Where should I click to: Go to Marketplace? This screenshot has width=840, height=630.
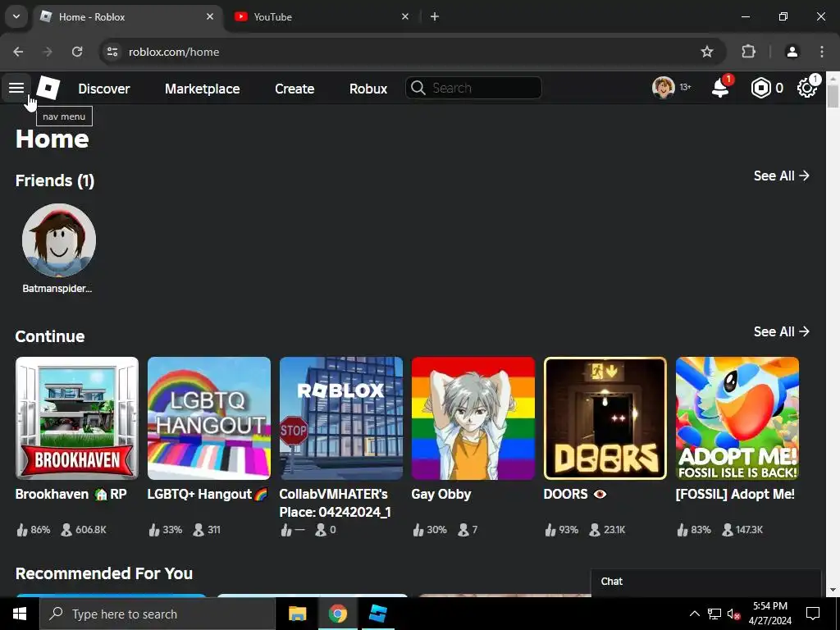(202, 89)
